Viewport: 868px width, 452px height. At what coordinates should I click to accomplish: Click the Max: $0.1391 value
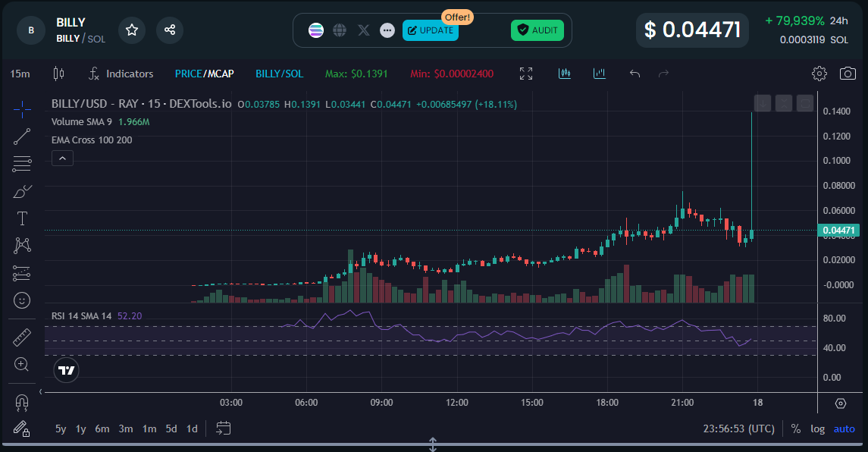(x=356, y=74)
